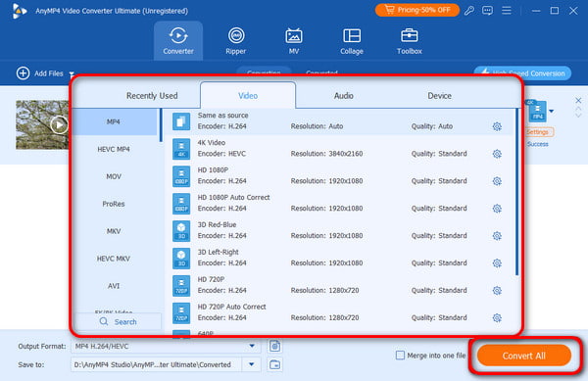Switch to the Video tab
The height and width of the screenshot is (381, 588).
point(248,96)
